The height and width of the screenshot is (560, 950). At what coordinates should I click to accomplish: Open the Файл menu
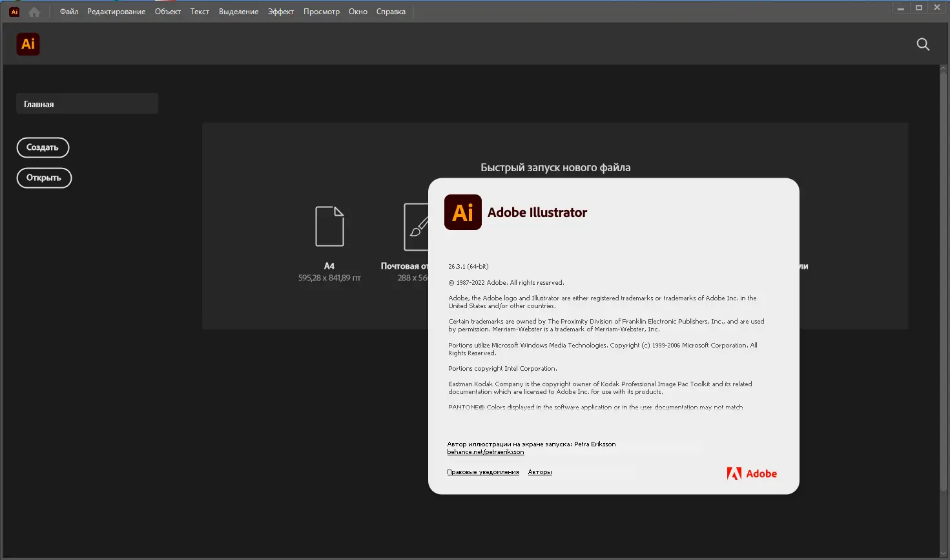pyautogui.click(x=68, y=11)
